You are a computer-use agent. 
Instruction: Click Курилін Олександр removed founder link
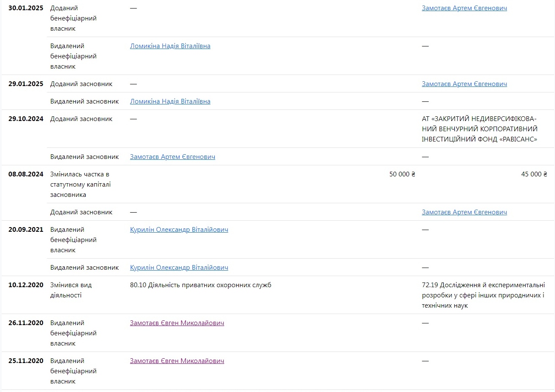179,268
